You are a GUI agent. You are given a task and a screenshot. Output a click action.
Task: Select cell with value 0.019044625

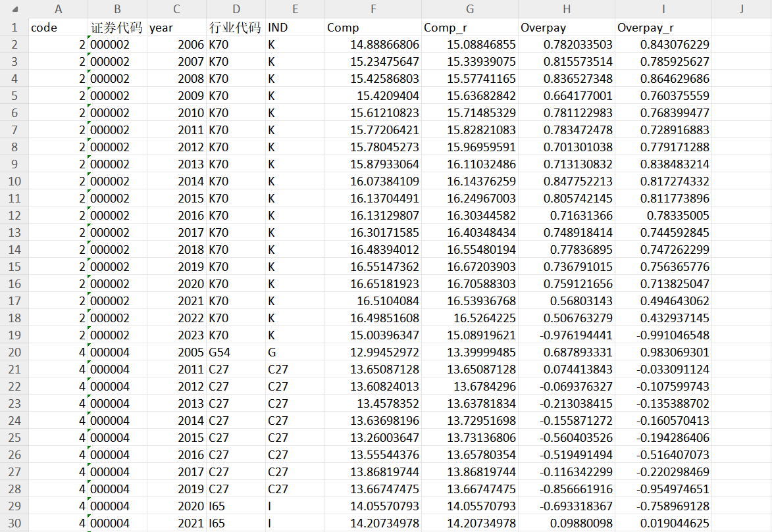pos(663,523)
